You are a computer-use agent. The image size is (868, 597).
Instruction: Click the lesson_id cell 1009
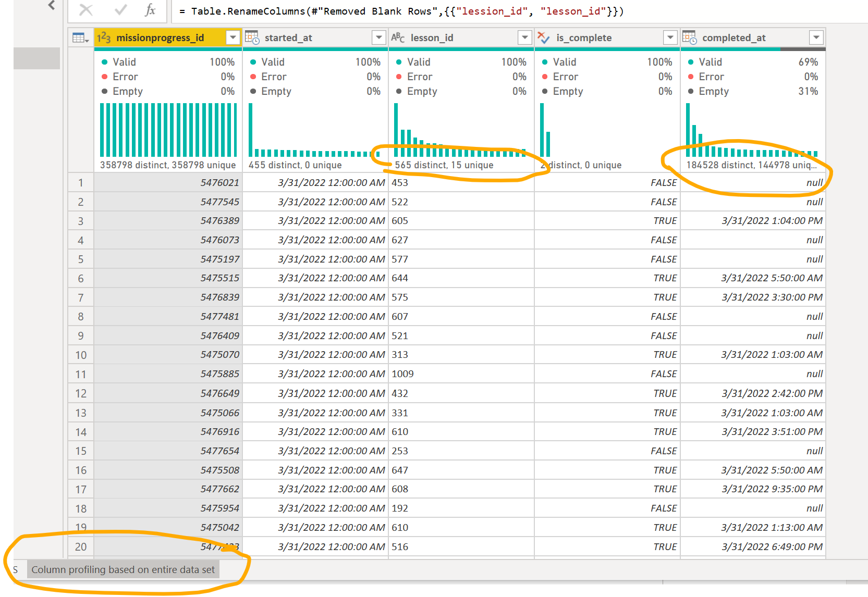click(x=461, y=374)
